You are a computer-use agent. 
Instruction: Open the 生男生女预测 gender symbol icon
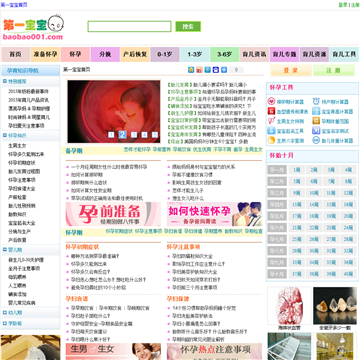tap(271, 121)
